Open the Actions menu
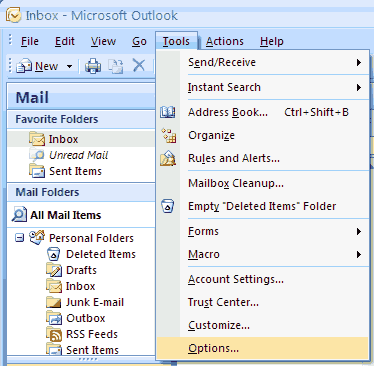 point(225,41)
